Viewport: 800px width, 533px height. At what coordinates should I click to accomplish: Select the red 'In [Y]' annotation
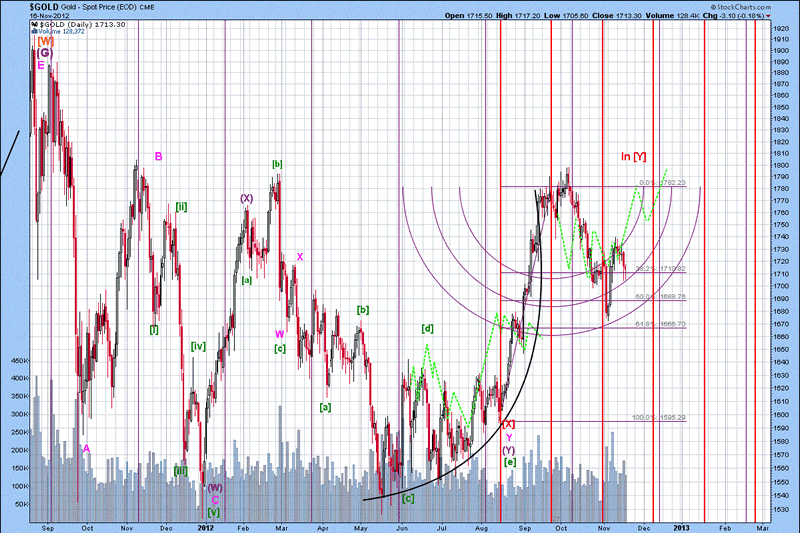[632, 156]
